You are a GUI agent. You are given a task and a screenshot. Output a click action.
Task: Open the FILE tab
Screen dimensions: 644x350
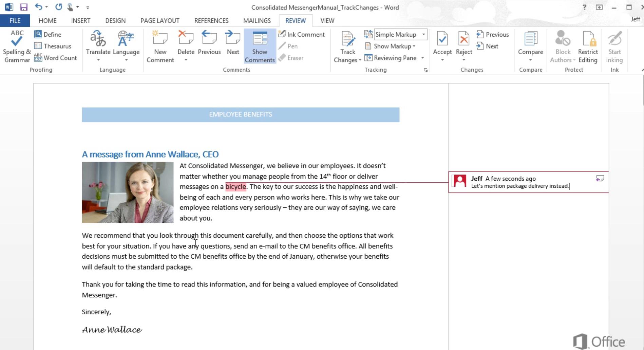pos(15,21)
